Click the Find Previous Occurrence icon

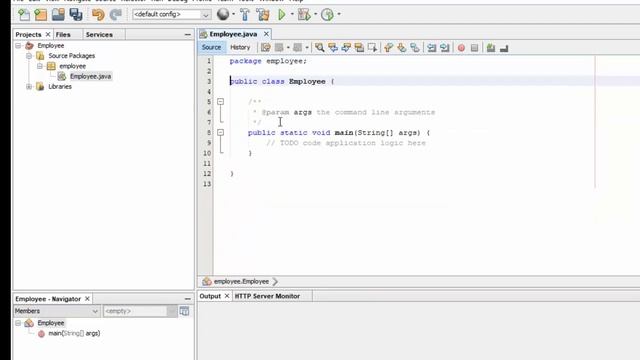[x=333, y=48]
